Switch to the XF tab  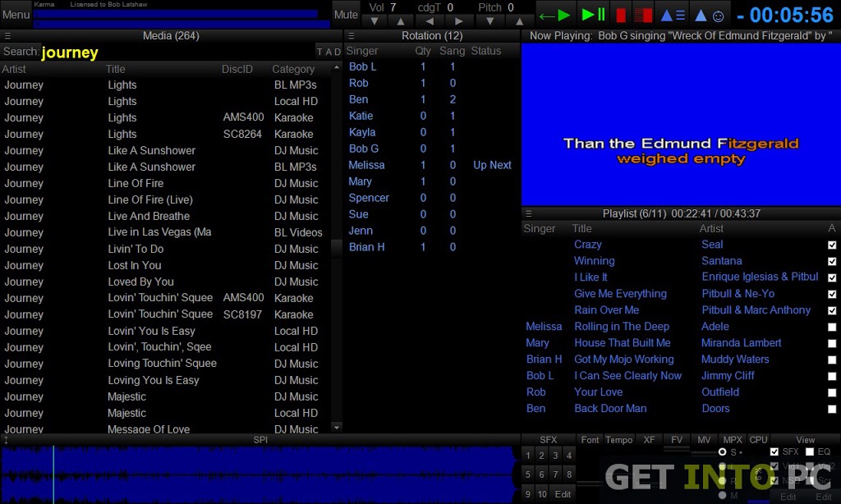(x=649, y=440)
